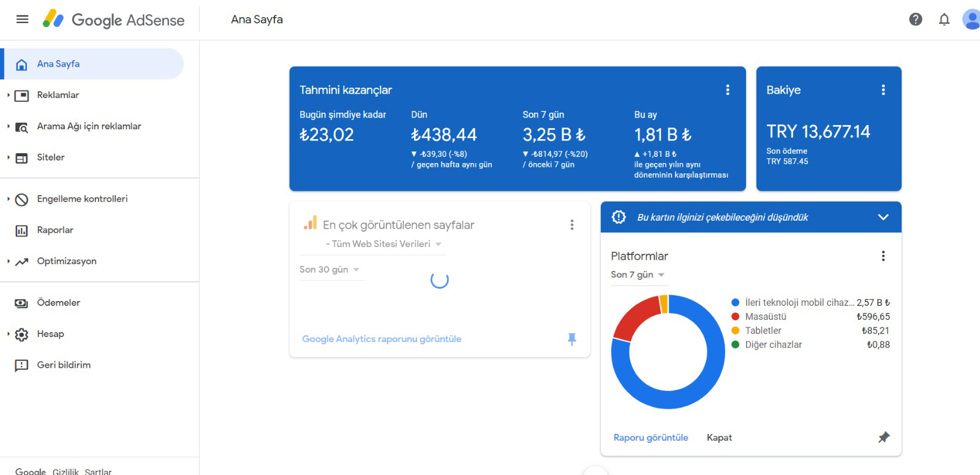
Task: Pin the En çok görüntülenen sayfalar card
Action: pos(572,339)
